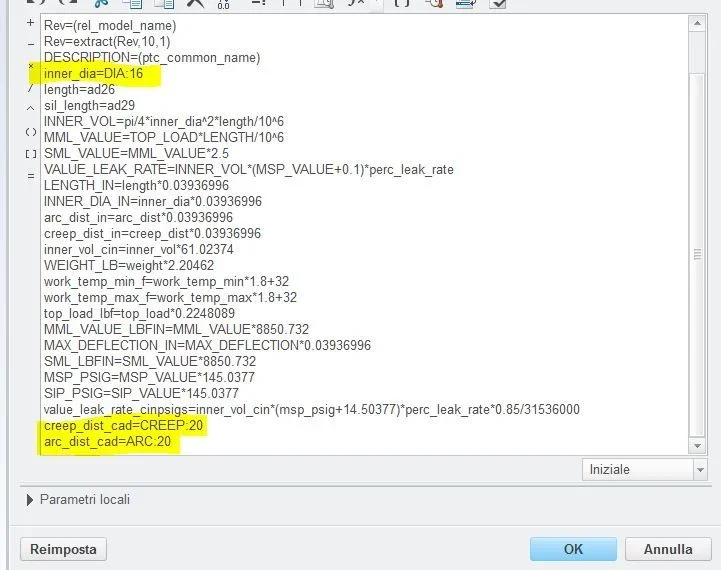This screenshot has width=721, height=570.
Task: Cancel with the Annulla button
Action: coord(668,549)
